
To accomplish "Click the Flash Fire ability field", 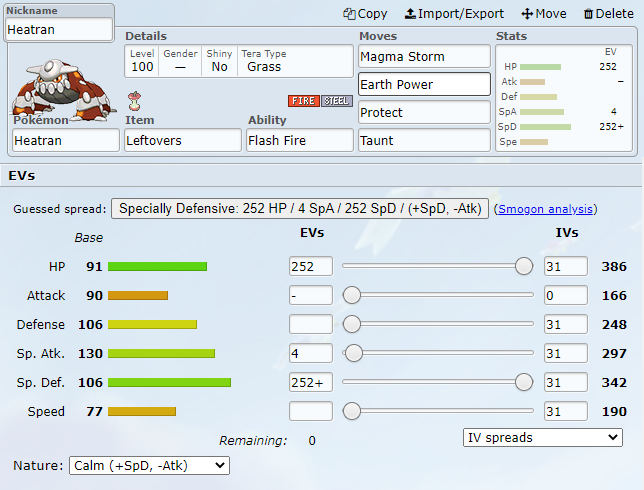I will click(300, 140).
